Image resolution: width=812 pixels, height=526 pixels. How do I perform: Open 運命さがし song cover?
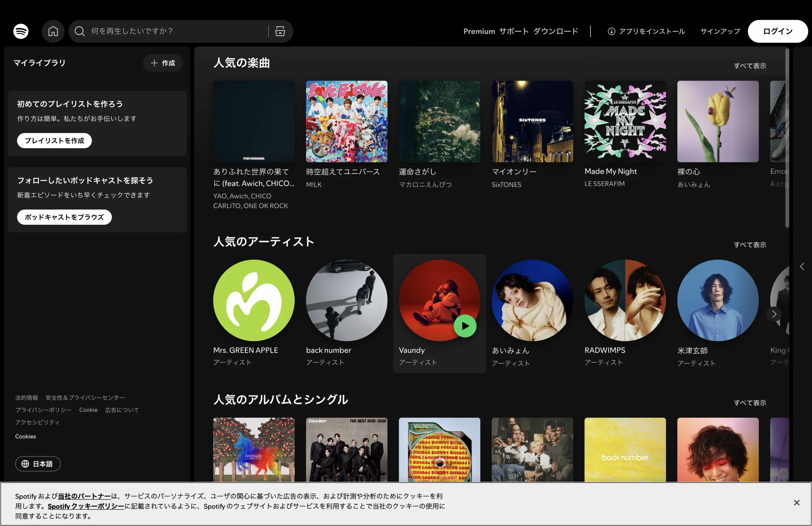pyautogui.click(x=440, y=121)
